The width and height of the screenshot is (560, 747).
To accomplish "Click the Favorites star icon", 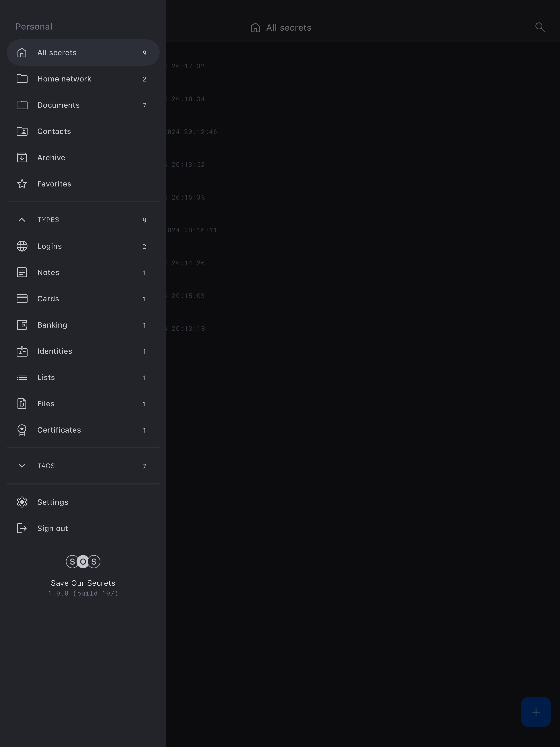I will coord(22,184).
